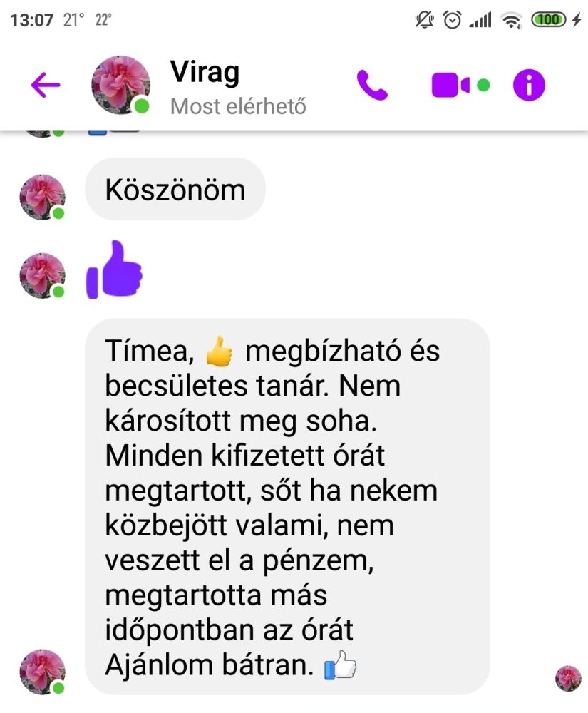Tap the purple back arrow

click(x=46, y=85)
